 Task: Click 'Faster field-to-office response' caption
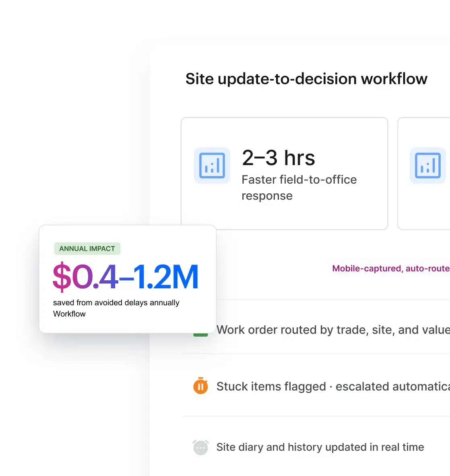[x=299, y=188]
